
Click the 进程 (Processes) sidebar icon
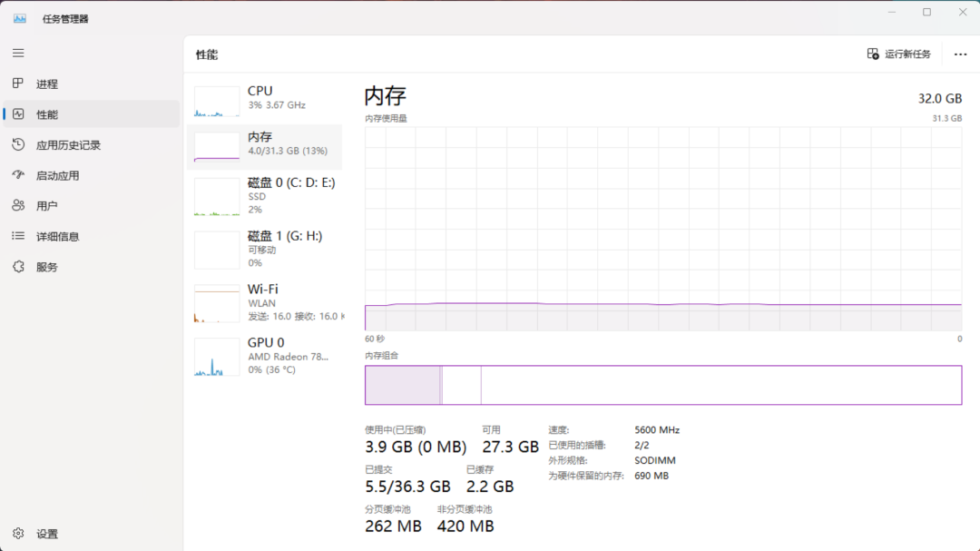(18, 84)
